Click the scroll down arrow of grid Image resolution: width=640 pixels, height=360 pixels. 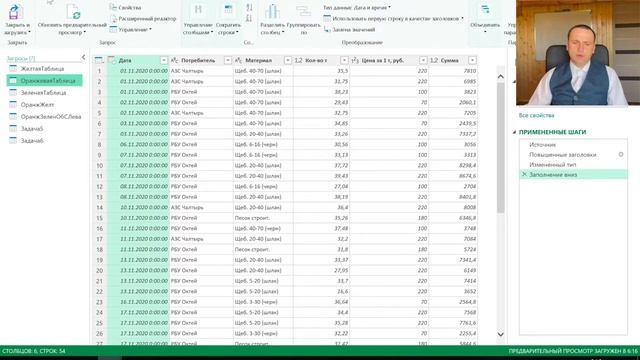(x=501, y=334)
